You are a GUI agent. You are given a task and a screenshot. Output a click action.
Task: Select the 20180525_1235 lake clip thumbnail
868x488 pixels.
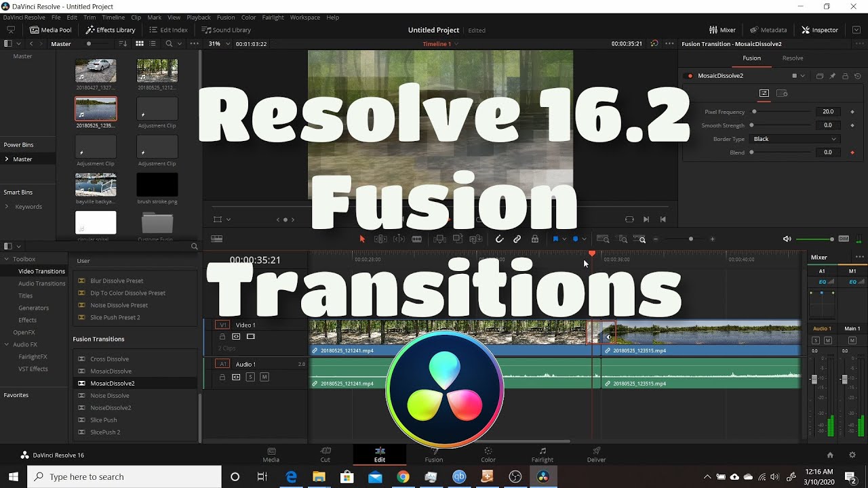96,108
